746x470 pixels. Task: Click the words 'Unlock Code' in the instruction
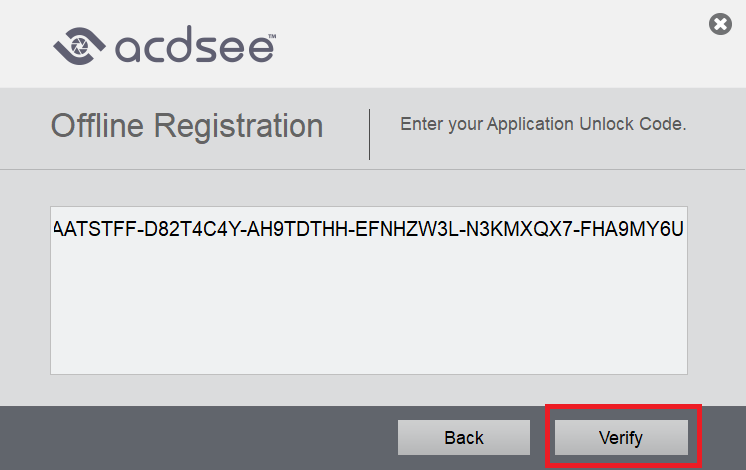click(x=631, y=125)
